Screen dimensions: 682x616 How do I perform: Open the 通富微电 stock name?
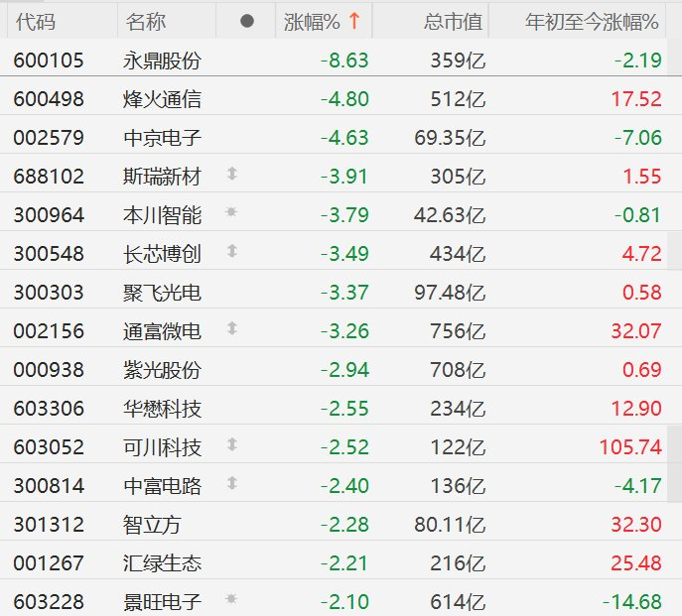162,331
